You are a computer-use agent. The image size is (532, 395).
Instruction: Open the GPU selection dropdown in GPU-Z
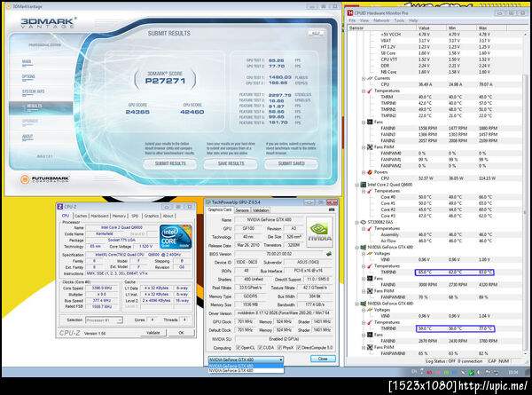(x=246, y=359)
